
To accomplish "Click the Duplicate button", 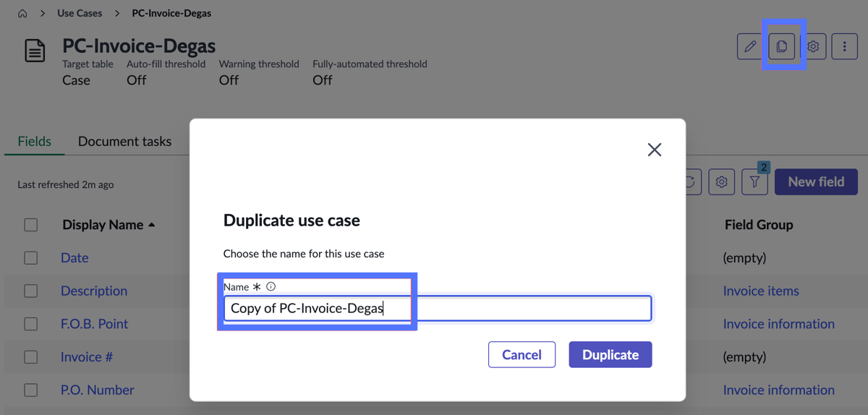I will coord(610,354).
